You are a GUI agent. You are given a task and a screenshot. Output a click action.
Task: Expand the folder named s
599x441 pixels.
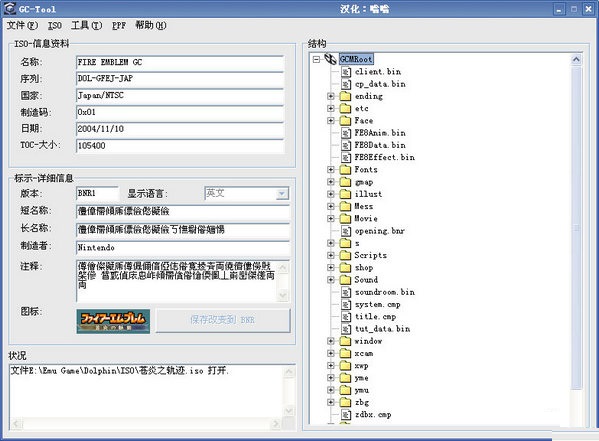click(x=331, y=243)
